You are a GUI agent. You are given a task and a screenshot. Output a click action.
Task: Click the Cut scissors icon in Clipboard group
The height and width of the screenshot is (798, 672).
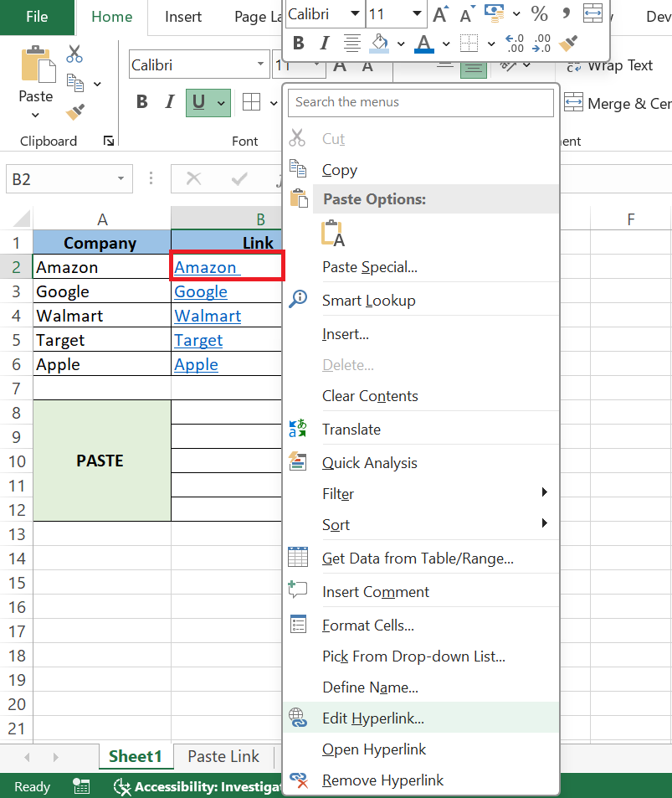pos(74,54)
